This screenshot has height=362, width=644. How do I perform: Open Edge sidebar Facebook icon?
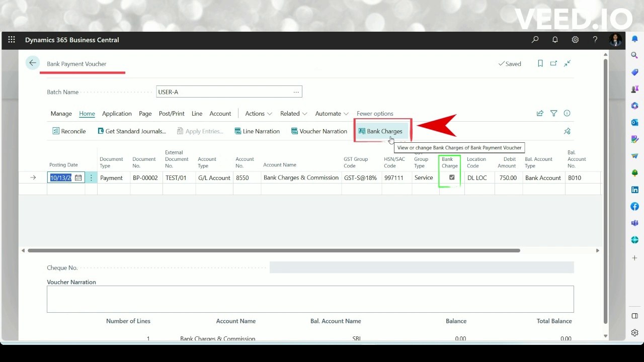click(x=635, y=206)
